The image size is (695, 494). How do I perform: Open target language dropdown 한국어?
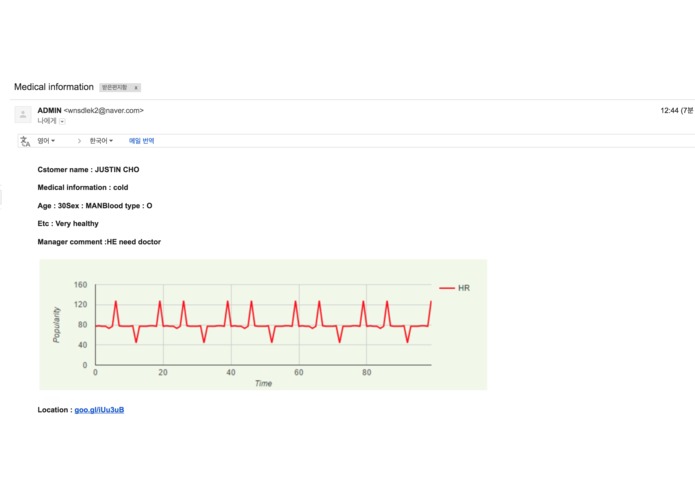tap(101, 141)
